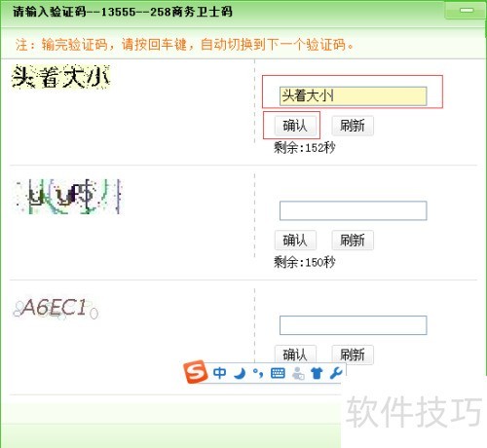Click the Sogou input method S logo
487x448 pixels.
coord(195,372)
